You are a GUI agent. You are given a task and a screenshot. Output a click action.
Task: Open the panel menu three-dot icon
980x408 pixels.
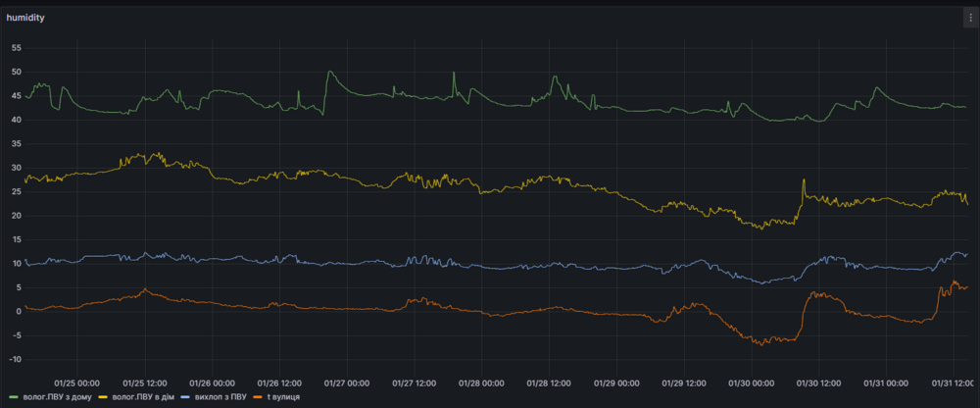pos(970,19)
